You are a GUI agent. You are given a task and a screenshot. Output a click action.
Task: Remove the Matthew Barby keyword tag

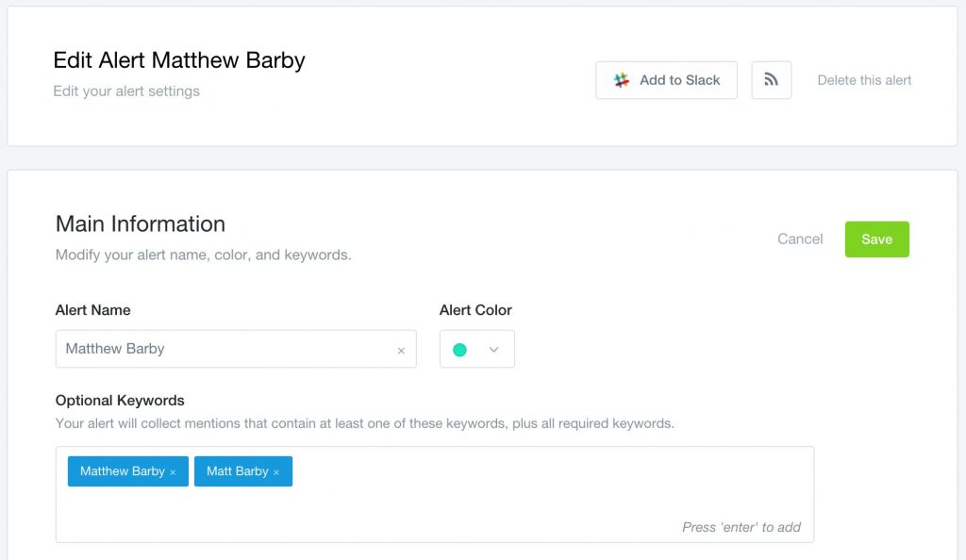pyautogui.click(x=174, y=472)
